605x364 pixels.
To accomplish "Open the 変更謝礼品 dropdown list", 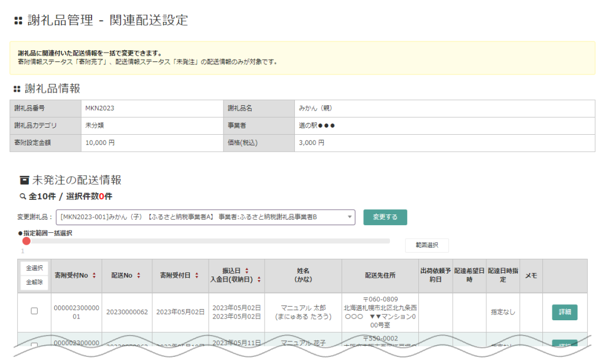I will coord(205,217).
